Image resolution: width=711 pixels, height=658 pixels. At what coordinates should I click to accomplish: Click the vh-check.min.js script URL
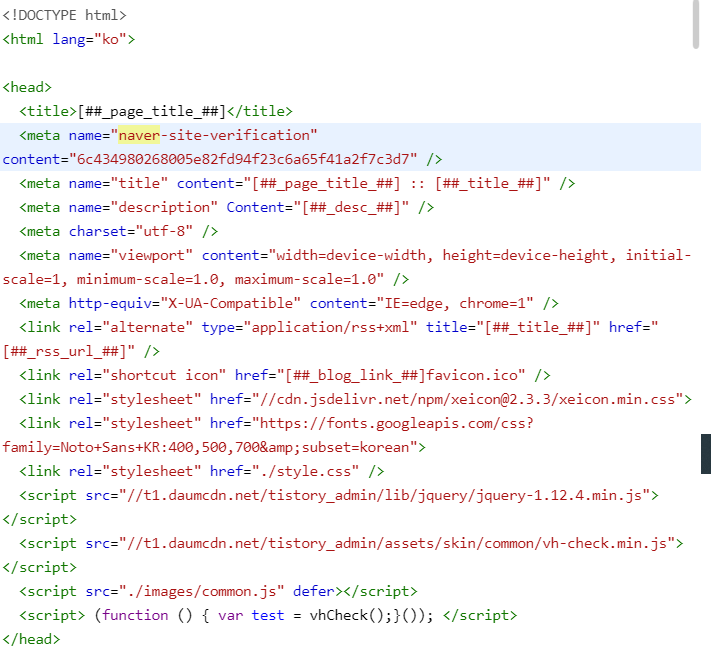(397, 544)
